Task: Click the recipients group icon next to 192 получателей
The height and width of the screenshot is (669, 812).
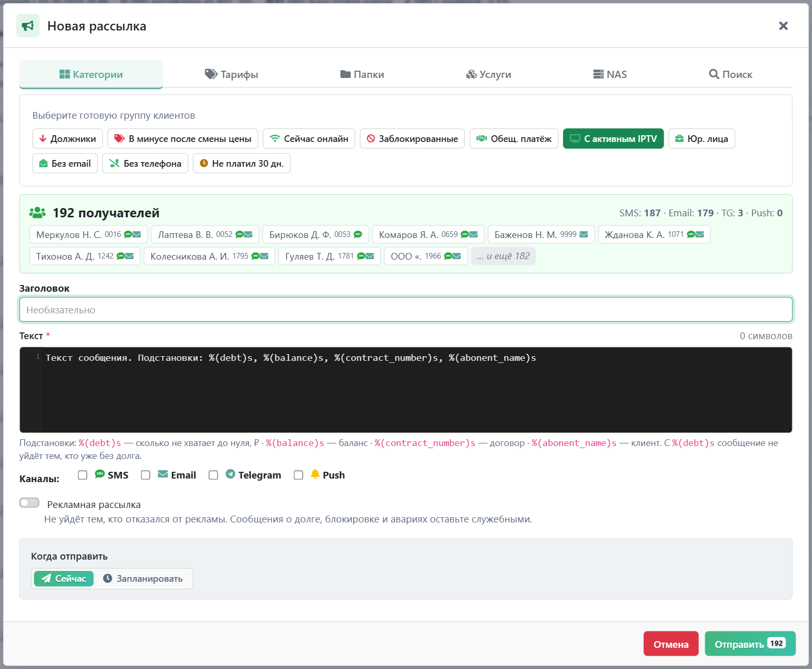Action: pos(37,213)
